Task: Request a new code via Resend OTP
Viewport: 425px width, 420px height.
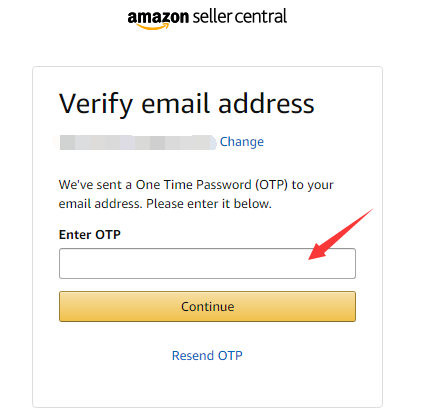Action: pos(207,355)
